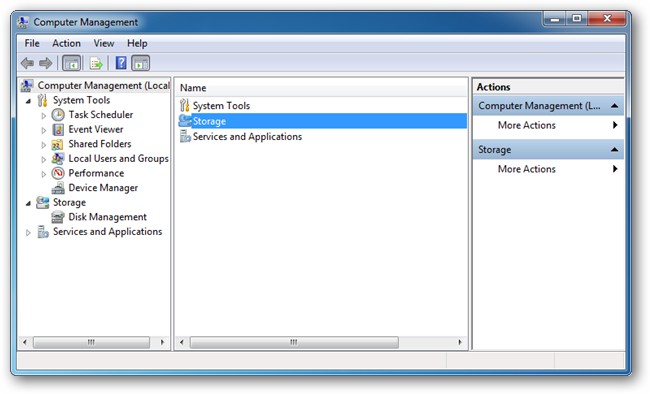Select Event Viewer in the tree
This screenshot has height=394, width=650.
(x=96, y=129)
